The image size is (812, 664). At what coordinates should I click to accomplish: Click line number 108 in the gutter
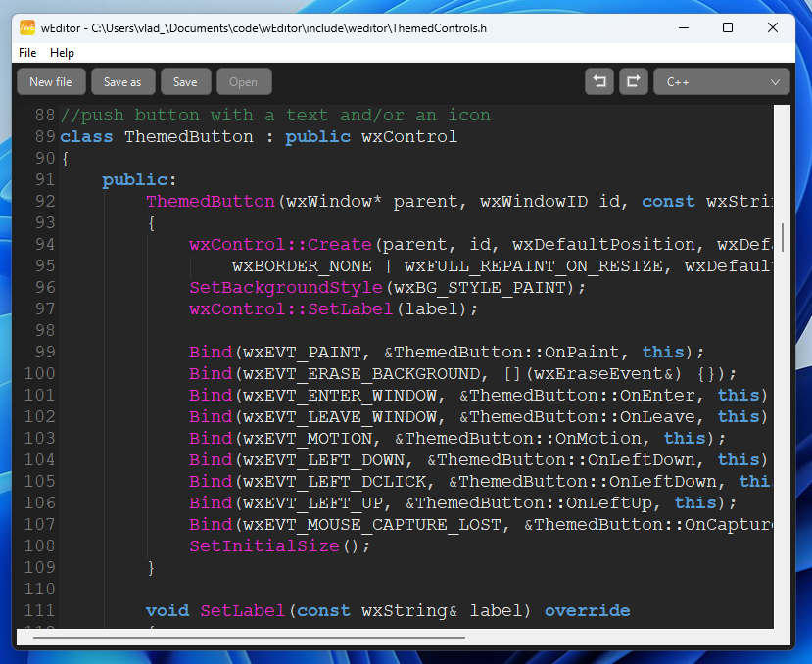pyautogui.click(x=40, y=545)
